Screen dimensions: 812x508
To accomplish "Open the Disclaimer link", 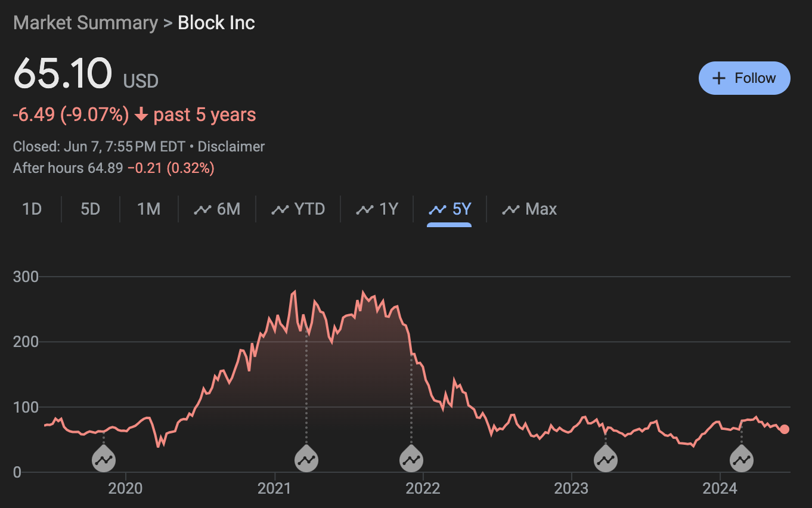I will pos(231,147).
